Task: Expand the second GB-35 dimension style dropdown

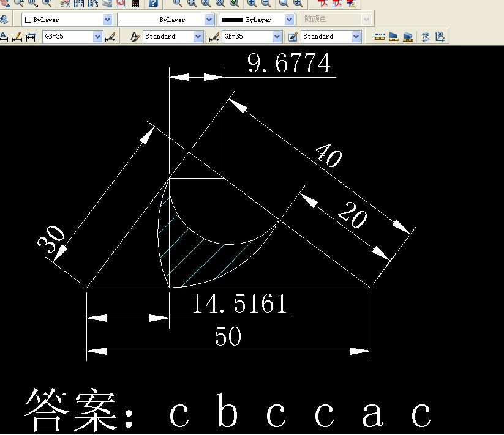Action: tap(277, 37)
